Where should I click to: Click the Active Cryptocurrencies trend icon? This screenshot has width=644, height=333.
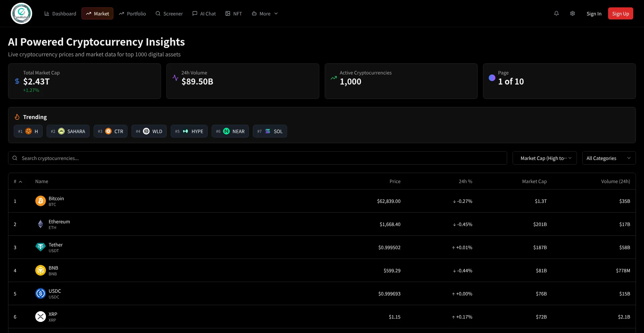tap(334, 78)
